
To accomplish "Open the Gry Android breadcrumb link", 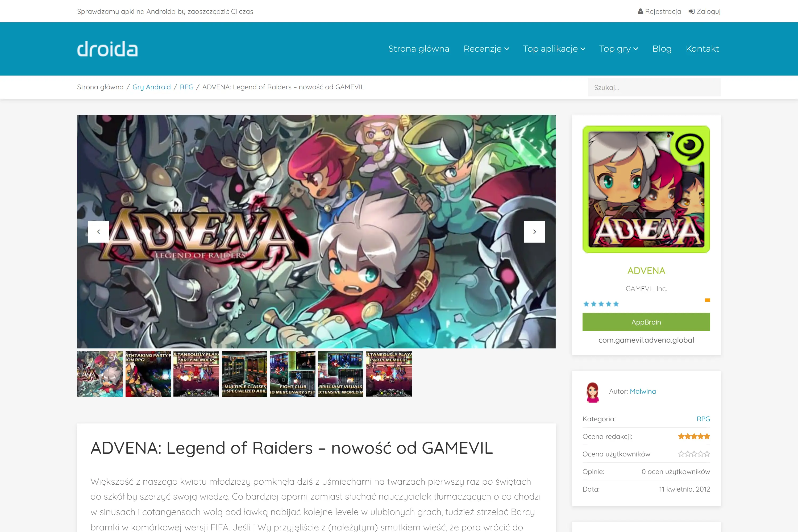I will (x=151, y=87).
